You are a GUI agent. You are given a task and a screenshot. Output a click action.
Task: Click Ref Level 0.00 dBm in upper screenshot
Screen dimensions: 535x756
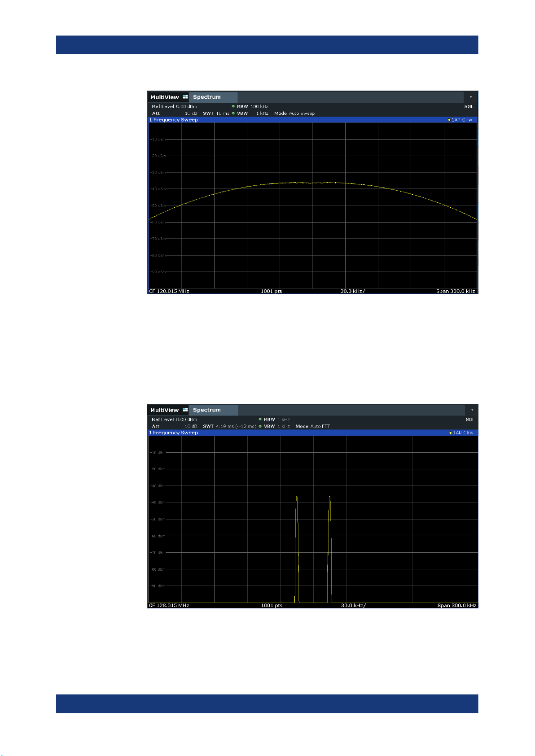[x=174, y=106]
